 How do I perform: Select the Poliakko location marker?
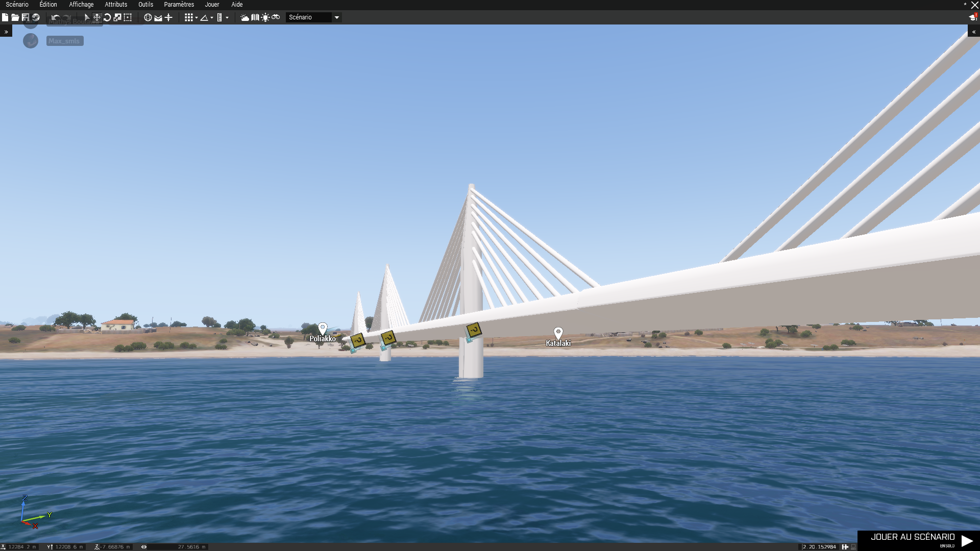pyautogui.click(x=322, y=328)
